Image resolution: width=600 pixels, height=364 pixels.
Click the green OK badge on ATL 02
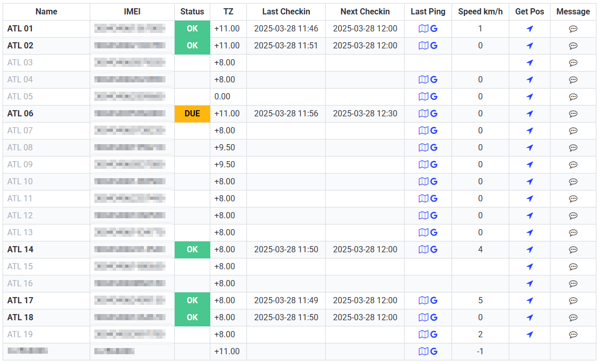click(192, 45)
